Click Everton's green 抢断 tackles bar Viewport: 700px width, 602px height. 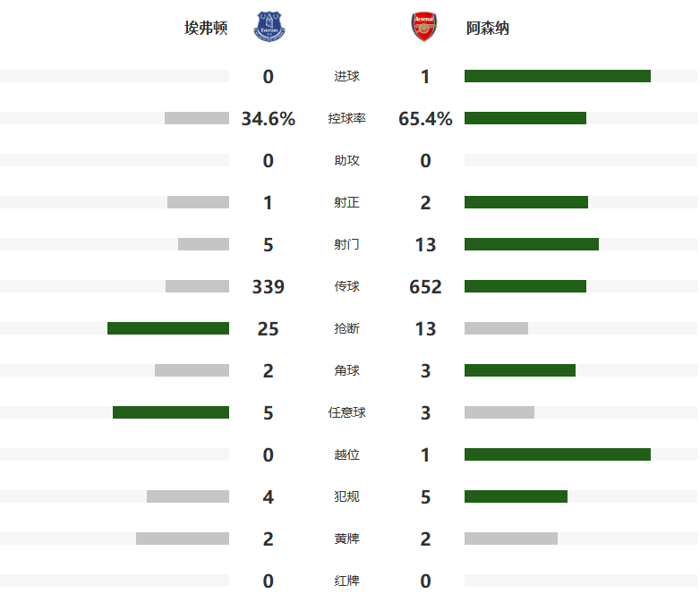168,328
